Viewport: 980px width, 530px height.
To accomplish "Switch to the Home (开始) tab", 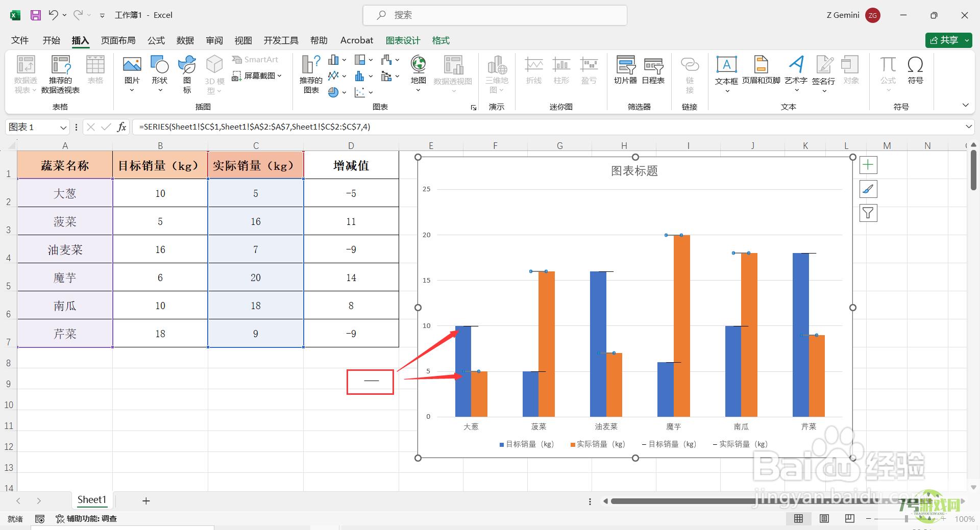I will pyautogui.click(x=51, y=40).
